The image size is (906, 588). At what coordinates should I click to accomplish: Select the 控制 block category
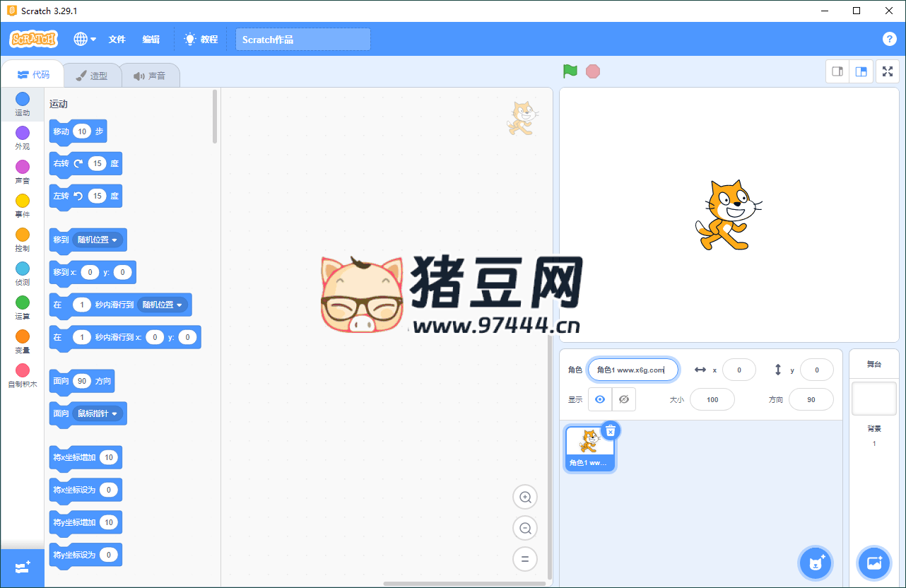point(23,240)
